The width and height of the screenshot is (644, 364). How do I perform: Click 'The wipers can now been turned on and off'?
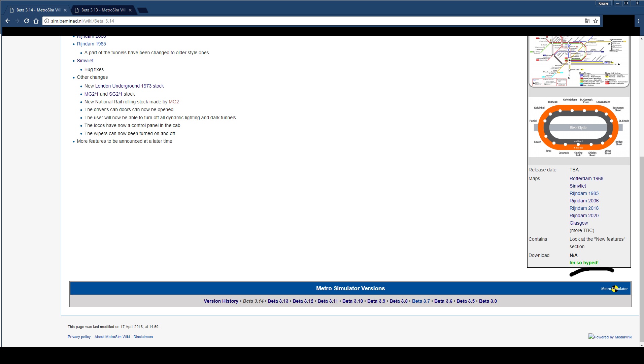pos(130,133)
